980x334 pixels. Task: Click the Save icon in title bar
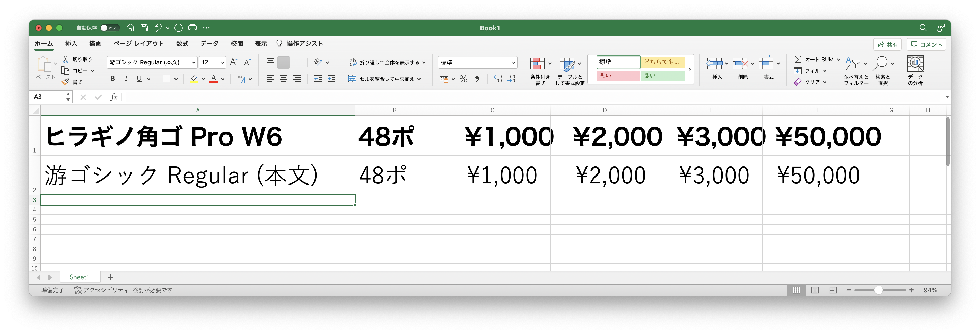[144, 28]
